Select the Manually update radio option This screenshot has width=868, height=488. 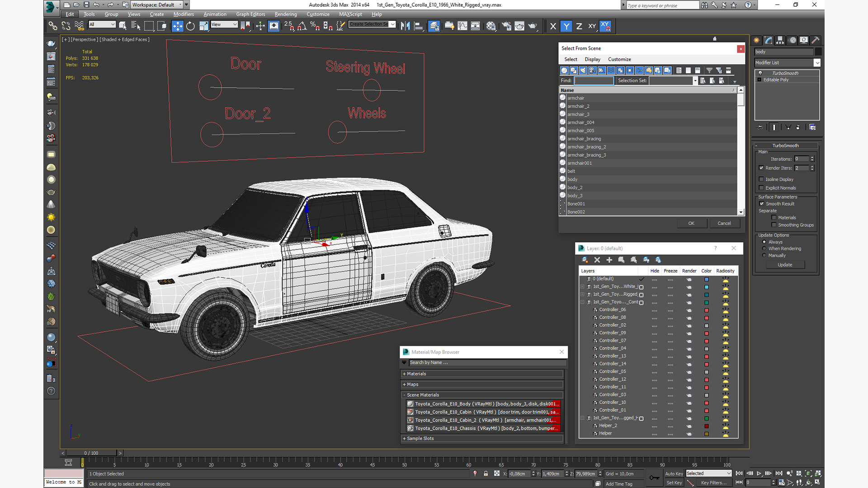[764, 255]
